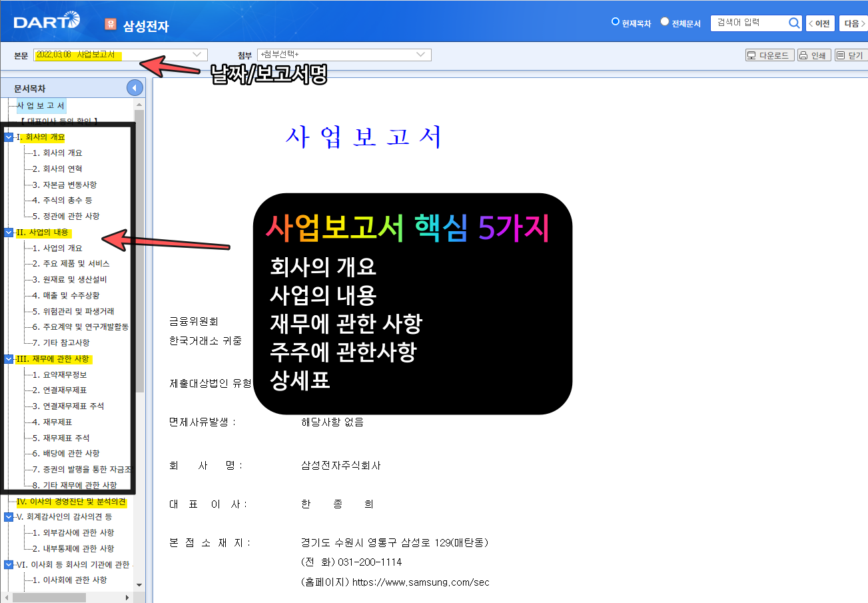Open 3. 원재료 및 생산설비
The image size is (868, 603).
70,280
